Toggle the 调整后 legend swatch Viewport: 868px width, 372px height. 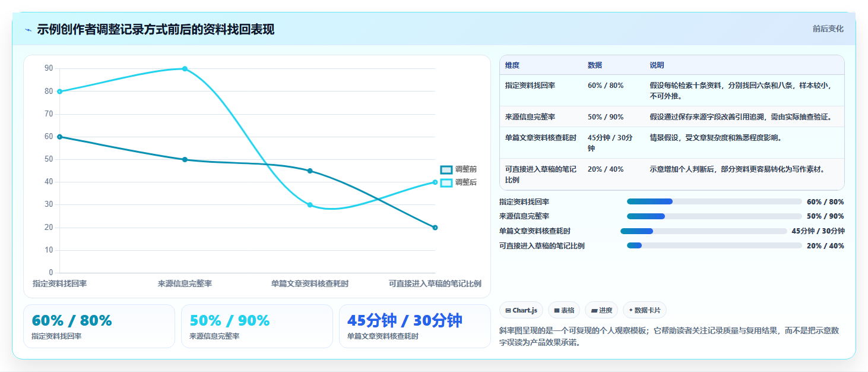[446, 182]
